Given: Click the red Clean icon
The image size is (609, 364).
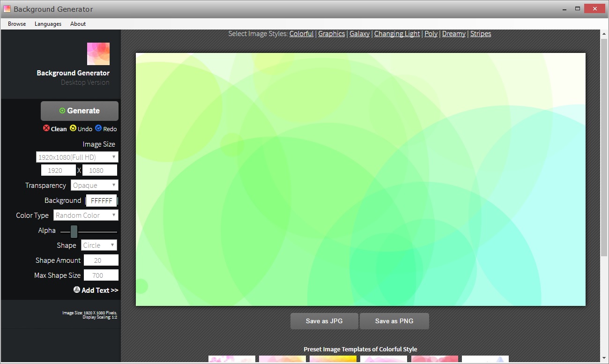Looking at the screenshot, I should [46, 128].
